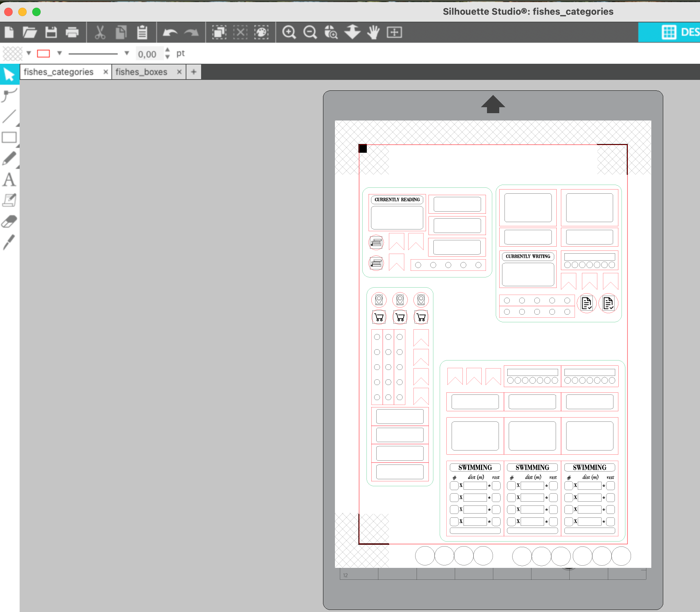Switch to the fishes_boxes tab
700x612 pixels.
pyautogui.click(x=142, y=72)
